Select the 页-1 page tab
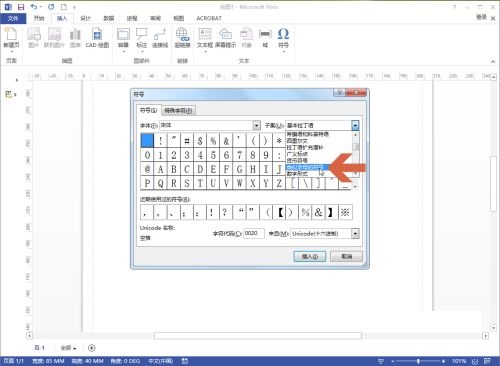 [39, 348]
